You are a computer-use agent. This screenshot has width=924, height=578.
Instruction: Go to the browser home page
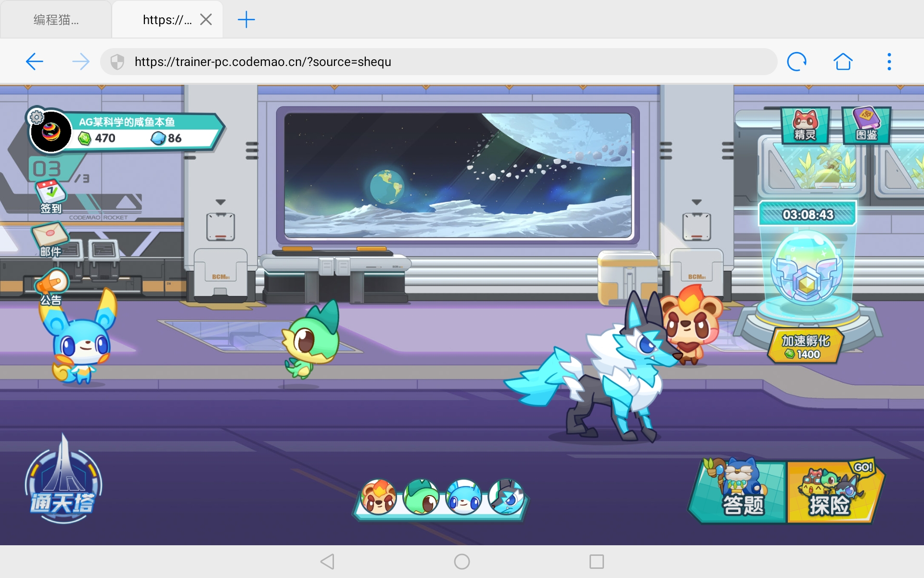[x=843, y=62]
